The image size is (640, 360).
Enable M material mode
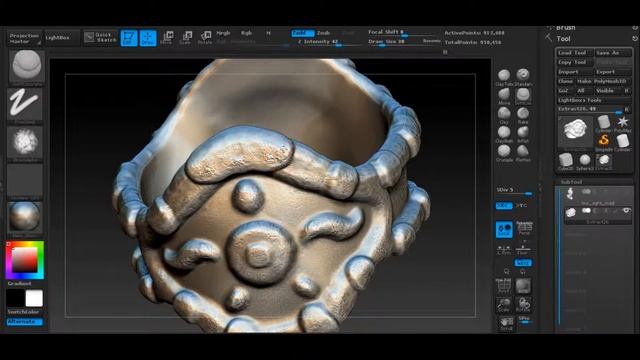point(268,33)
